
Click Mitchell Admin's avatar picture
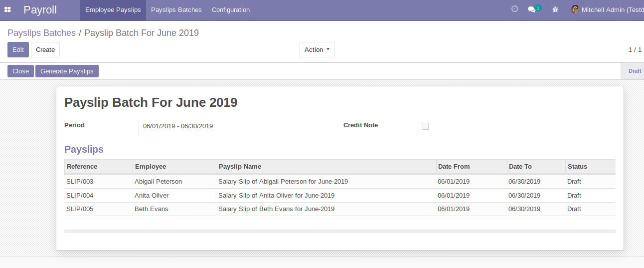[575, 9]
